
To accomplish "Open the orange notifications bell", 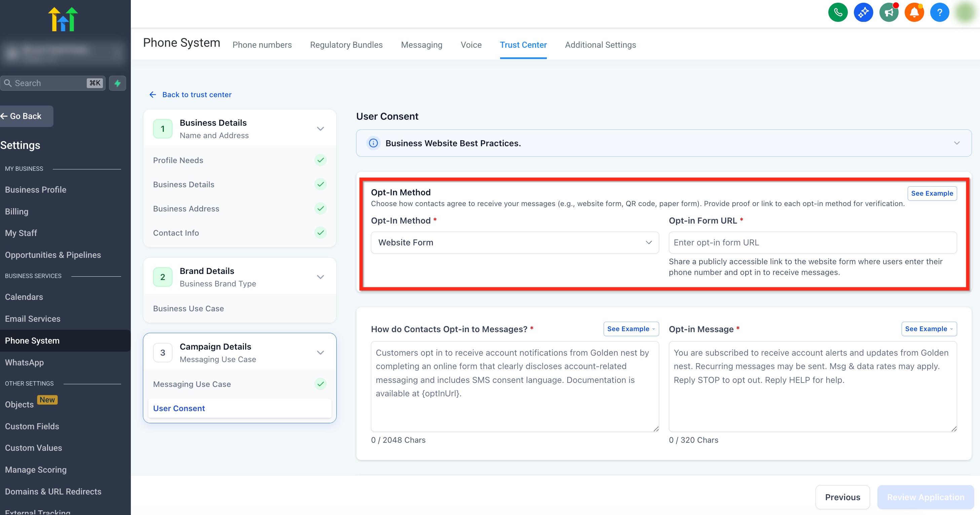I will (914, 12).
